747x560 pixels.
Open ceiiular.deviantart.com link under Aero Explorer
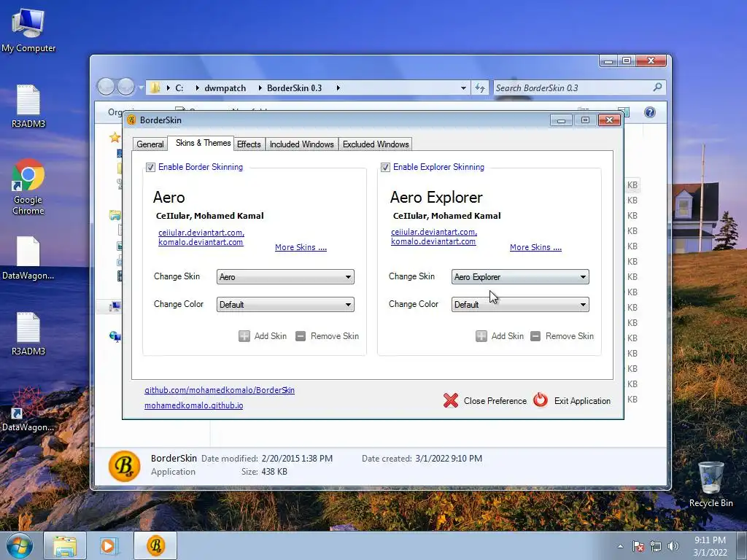pos(434,232)
